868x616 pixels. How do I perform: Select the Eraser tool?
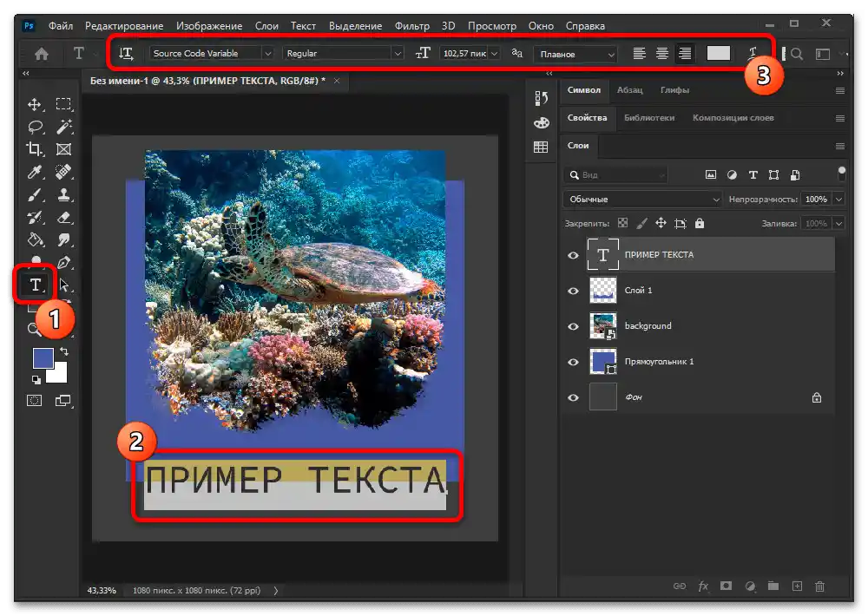click(x=63, y=218)
